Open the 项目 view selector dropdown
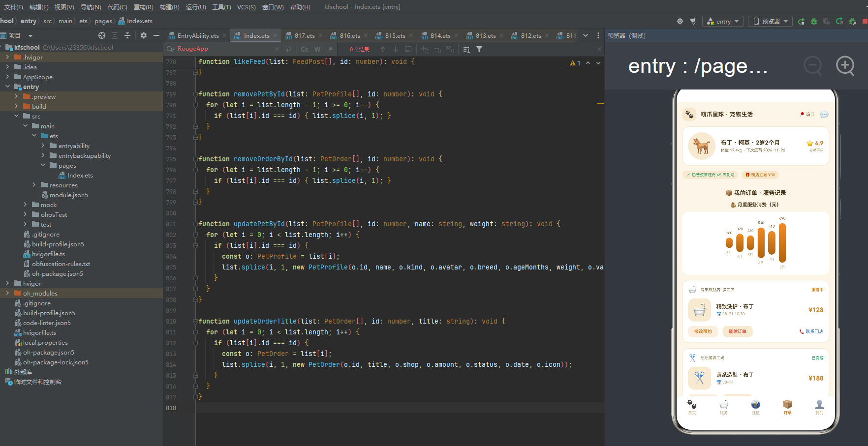The height and width of the screenshot is (446, 868). tap(17, 35)
